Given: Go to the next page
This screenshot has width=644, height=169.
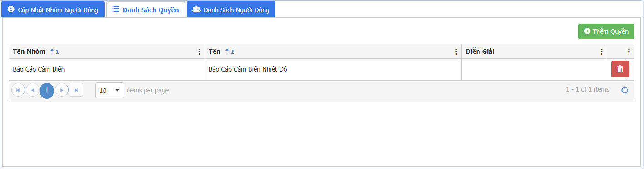Looking at the screenshot, I should (x=61, y=90).
